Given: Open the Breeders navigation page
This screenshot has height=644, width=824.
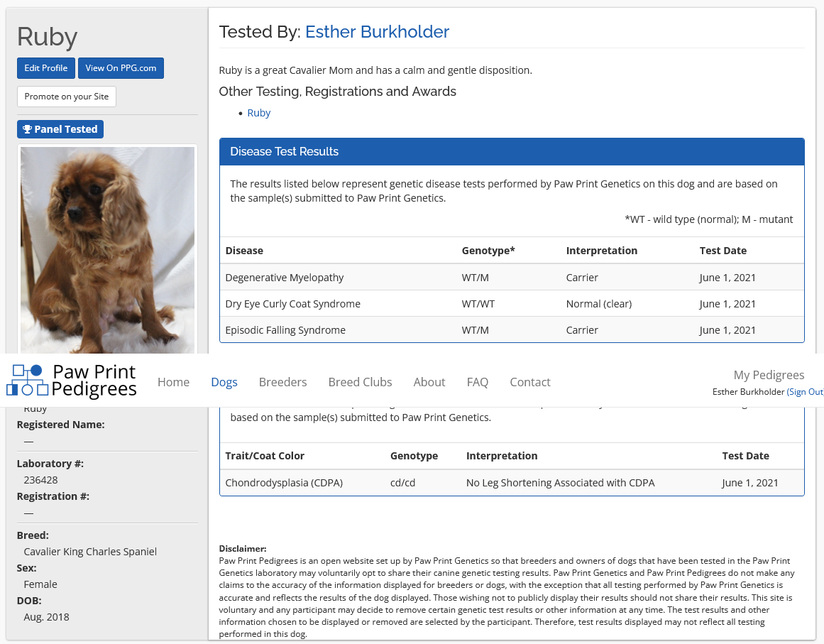Looking at the screenshot, I should 282,382.
